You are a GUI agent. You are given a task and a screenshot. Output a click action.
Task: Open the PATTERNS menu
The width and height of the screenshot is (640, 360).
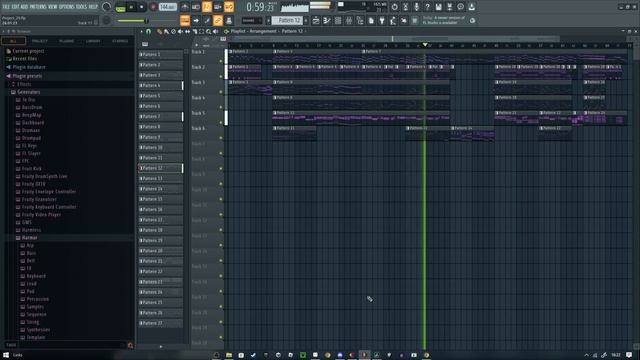tap(38, 7)
